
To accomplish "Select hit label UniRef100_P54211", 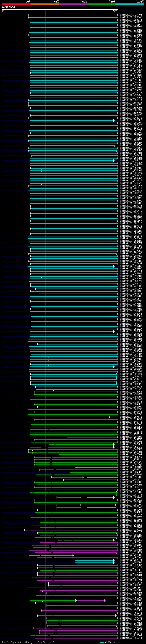I will pos(131,460).
